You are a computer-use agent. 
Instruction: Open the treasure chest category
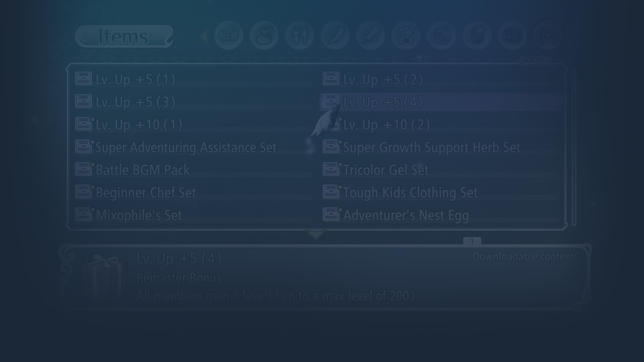[512, 36]
